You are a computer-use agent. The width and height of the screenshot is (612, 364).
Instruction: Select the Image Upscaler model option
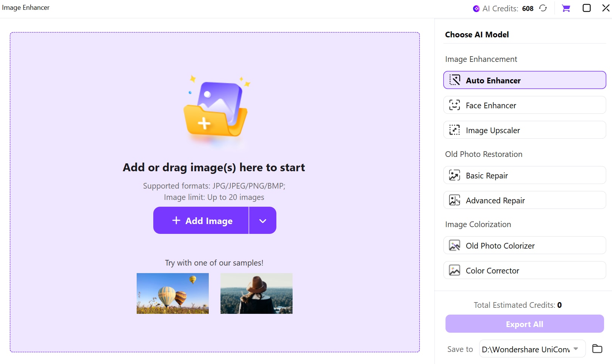pos(524,130)
